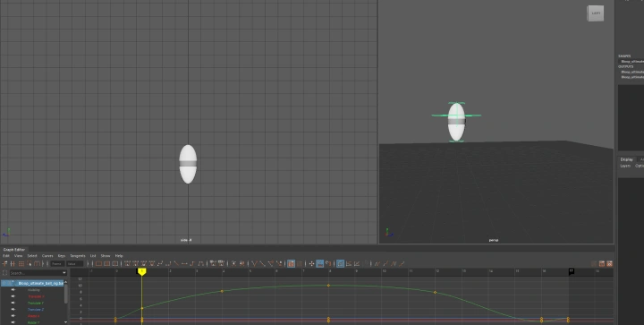This screenshot has width=644, height=325.
Task: Open the Keys menu
Action: (x=62, y=256)
